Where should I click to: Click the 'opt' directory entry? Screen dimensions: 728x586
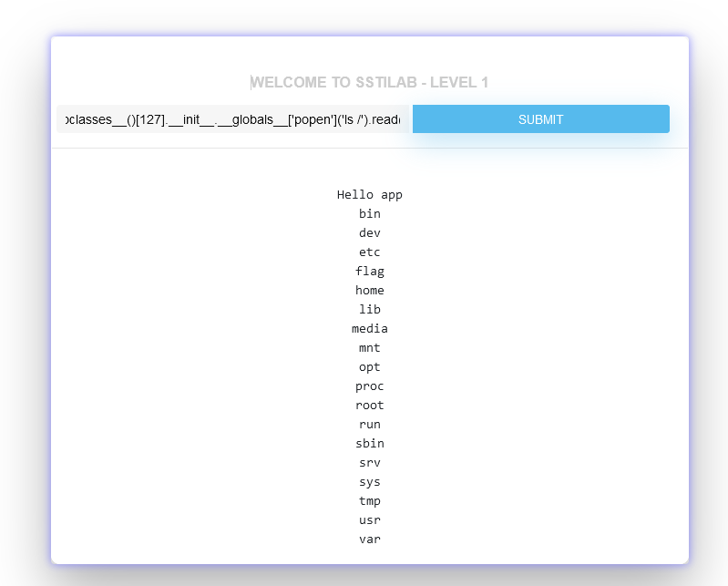tap(370, 367)
